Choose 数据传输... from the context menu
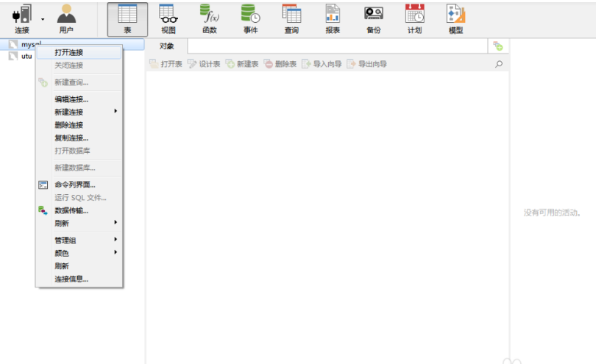The height and width of the screenshot is (364, 596). (x=79, y=210)
